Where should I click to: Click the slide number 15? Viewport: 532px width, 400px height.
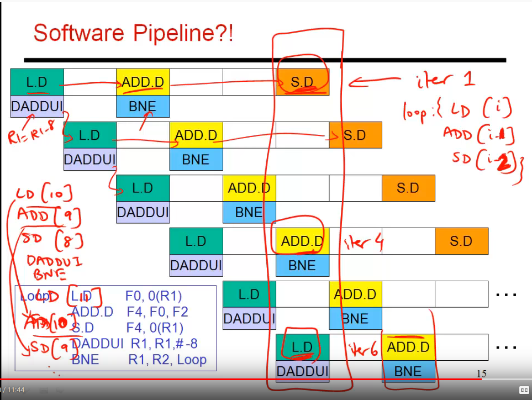click(x=481, y=375)
